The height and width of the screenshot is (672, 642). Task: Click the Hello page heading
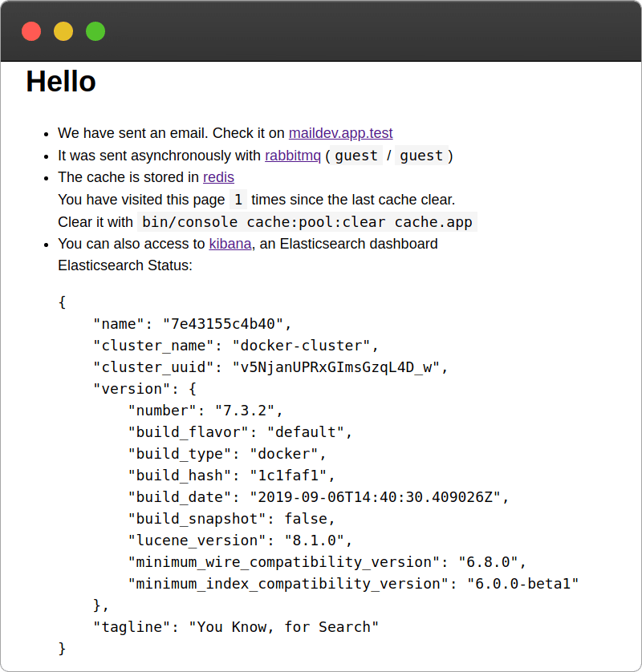pyautogui.click(x=61, y=82)
